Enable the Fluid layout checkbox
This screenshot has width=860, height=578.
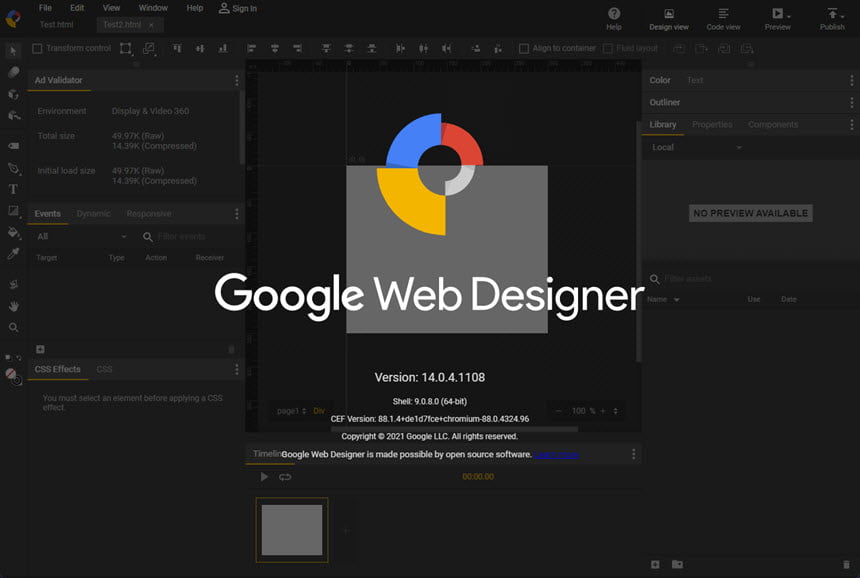tap(608, 48)
